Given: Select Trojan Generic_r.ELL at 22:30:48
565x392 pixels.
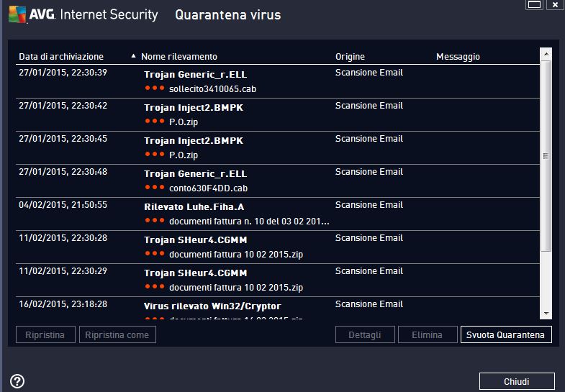Looking at the screenshot, I should click(x=195, y=174).
